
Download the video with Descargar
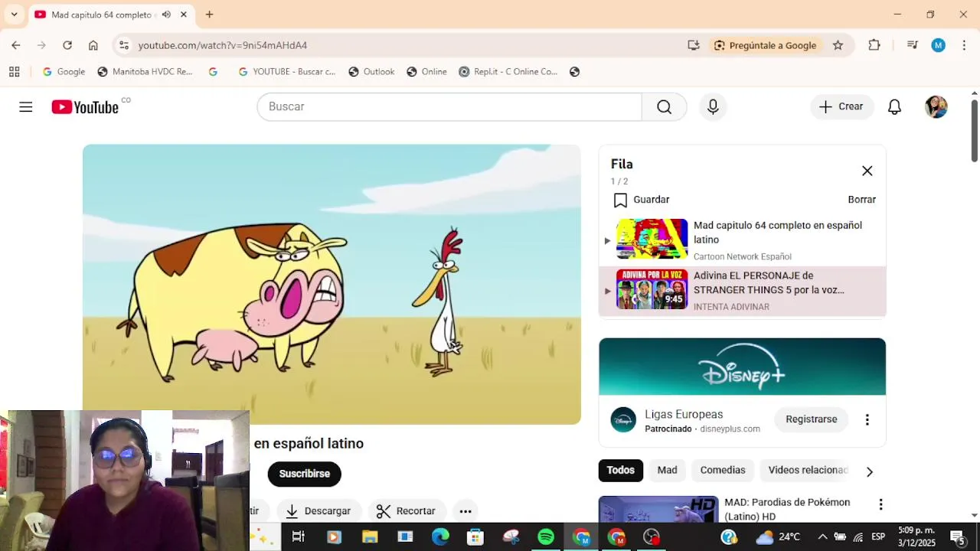tap(318, 511)
